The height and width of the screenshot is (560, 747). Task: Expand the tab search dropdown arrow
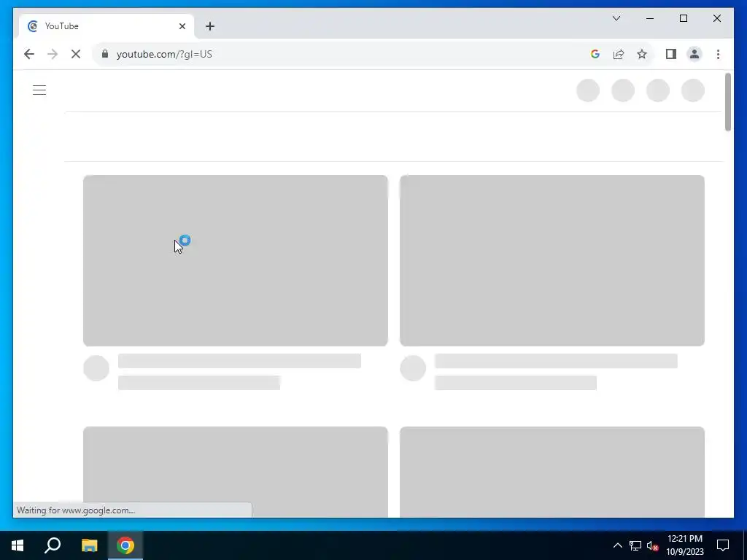[616, 18]
